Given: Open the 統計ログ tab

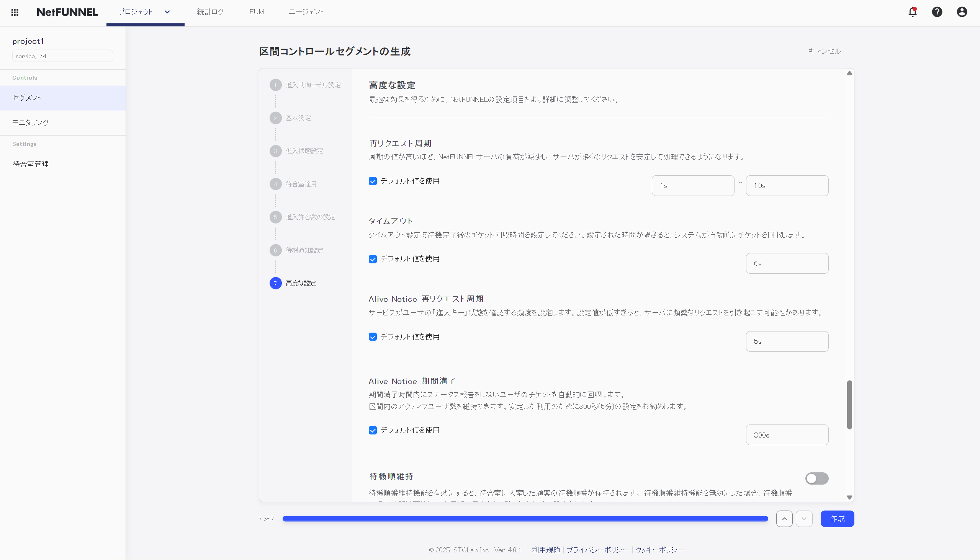Looking at the screenshot, I should click(210, 12).
